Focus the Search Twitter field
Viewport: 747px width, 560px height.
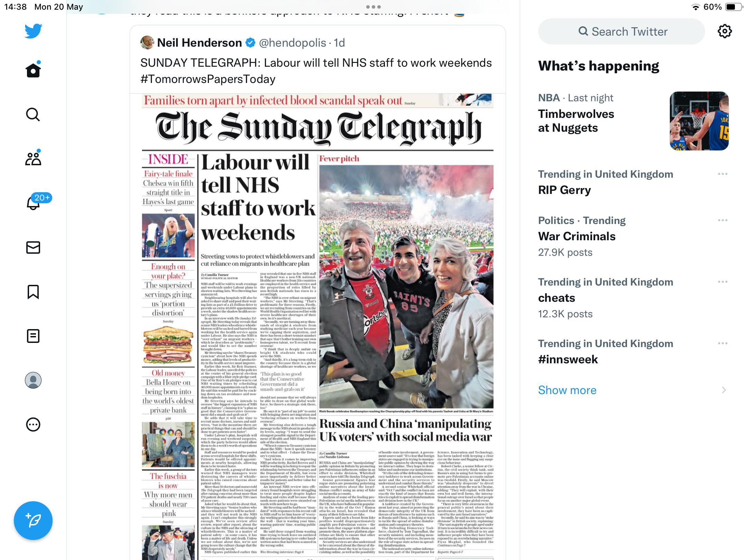621,31
